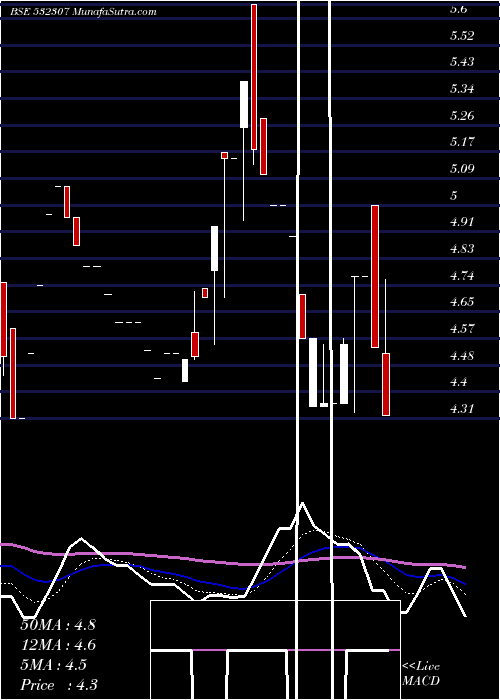Click the '5MA : 4.5' indicator text

[x=54, y=665]
